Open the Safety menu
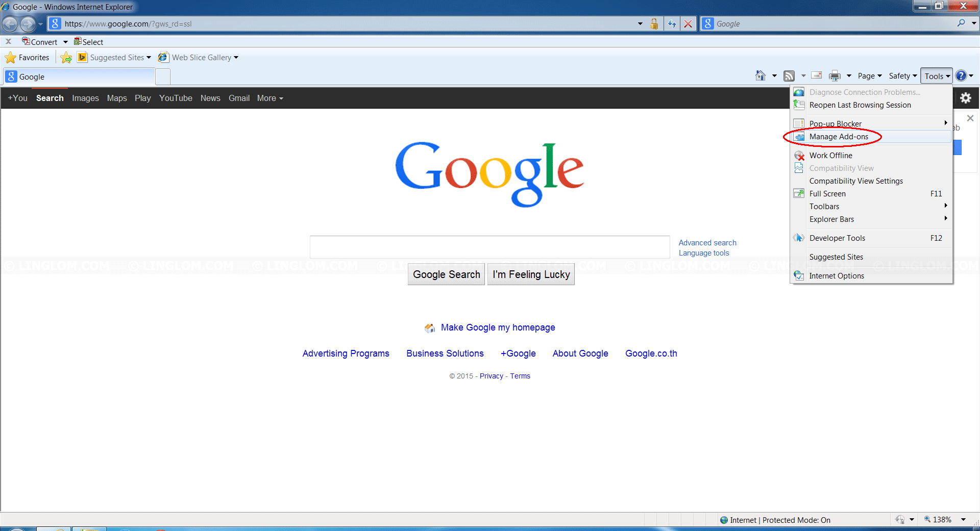Screen dimensions: 980x531 [902, 76]
